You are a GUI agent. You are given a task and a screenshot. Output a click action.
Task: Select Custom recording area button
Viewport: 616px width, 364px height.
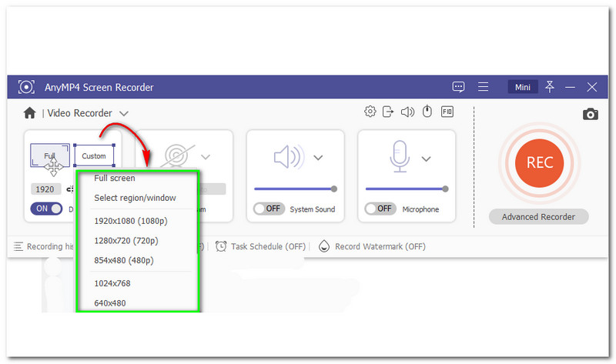coord(94,156)
